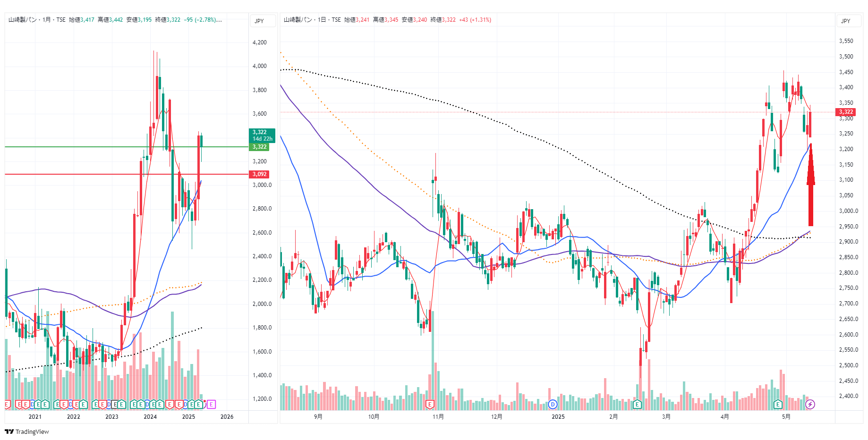Expand the truncated monthly chart legend ellipsis
This screenshot has width=868, height=440.
pyautogui.click(x=219, y=20)
